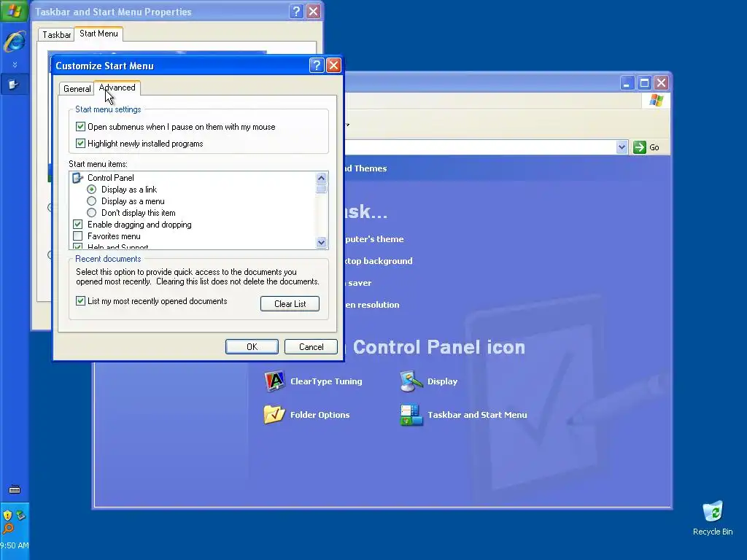Open the Display control panel icon
The width and height of the screenshot is (747, 560).
[x=411, y=381]
